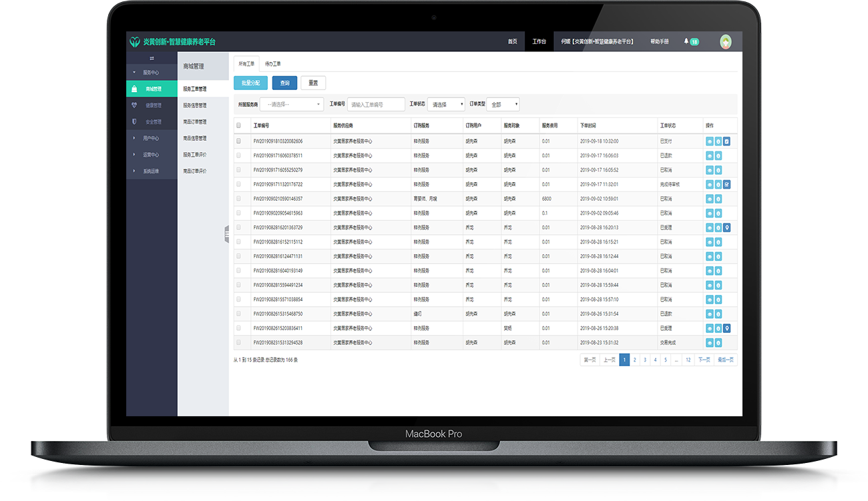The height and width of the screenshot is (501, 868).
Task: Click the notification bell icon
Action: point(686,41)
